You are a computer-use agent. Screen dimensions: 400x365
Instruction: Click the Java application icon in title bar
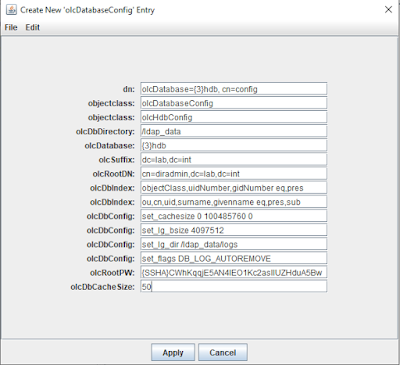tap(11, 10)
